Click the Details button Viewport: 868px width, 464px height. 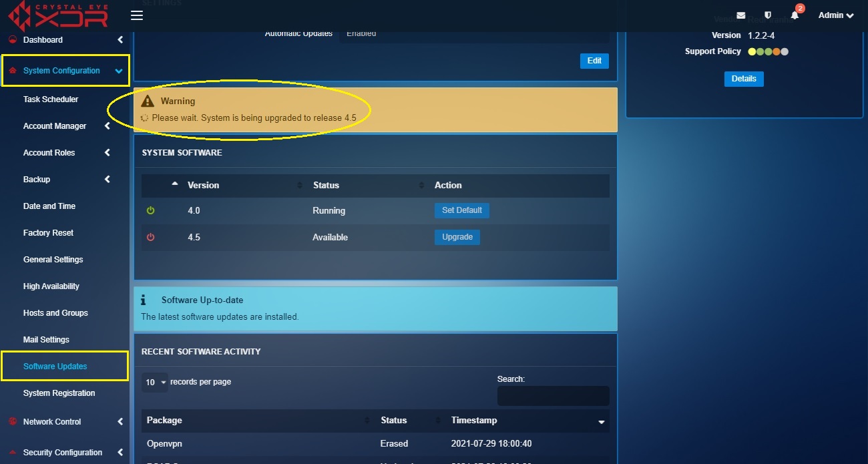[x=744, y=79]
